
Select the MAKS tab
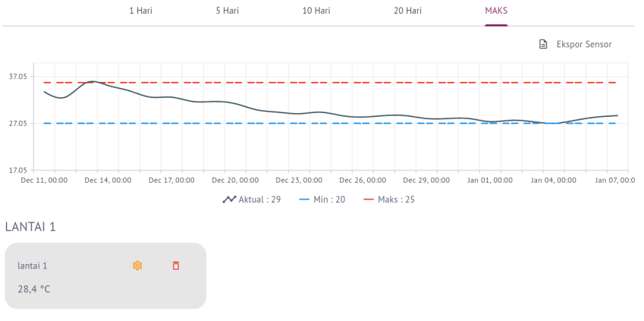tap(496, 11)
